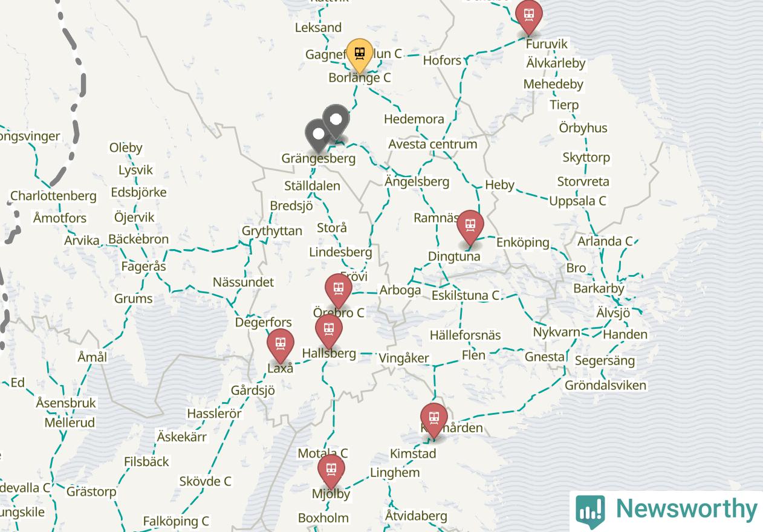Click the red train marker at Örebro C
The height and width of the screenshot is (532, 763).
coord(339,290)
